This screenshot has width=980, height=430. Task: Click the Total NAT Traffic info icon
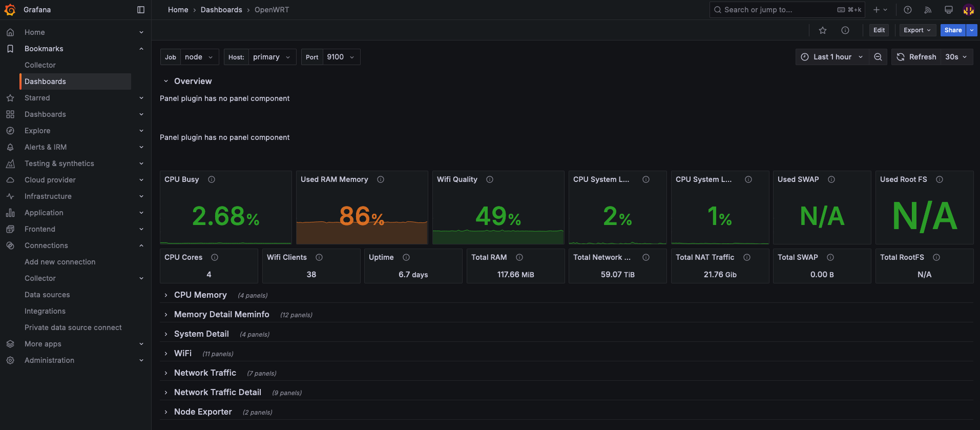(747, 257)
